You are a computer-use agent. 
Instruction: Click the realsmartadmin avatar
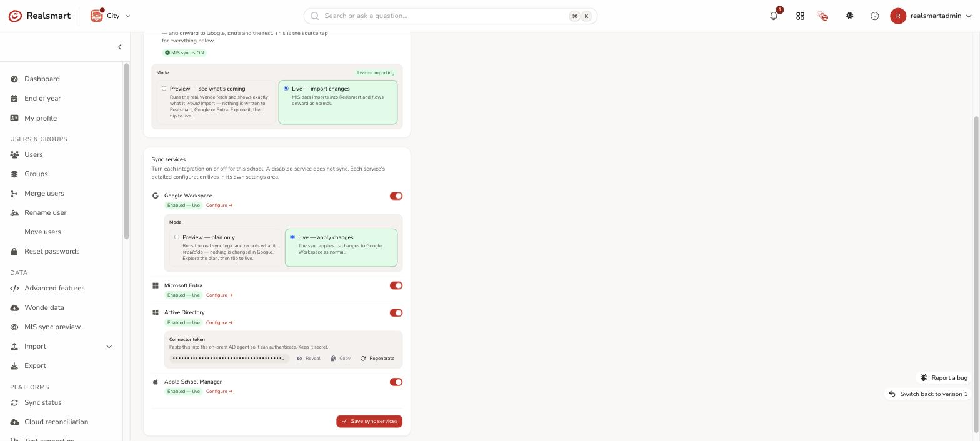click(898, 16)
